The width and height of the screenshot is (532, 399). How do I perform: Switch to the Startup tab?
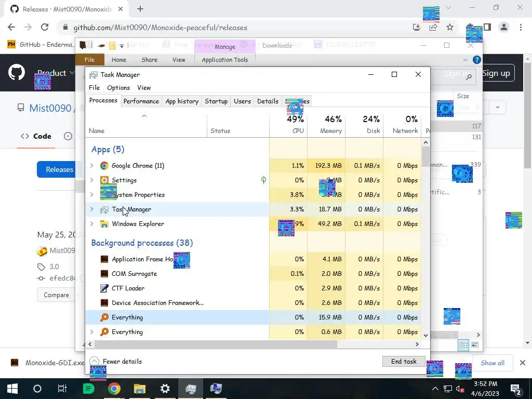(216, 101)
